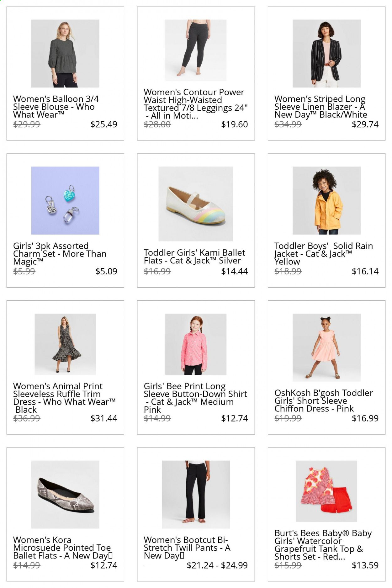The width and height of the screenshot is (392, 588).
Task: Click the $21.24 - $24.99 pants price range
Action: click(x=217, y=565)
